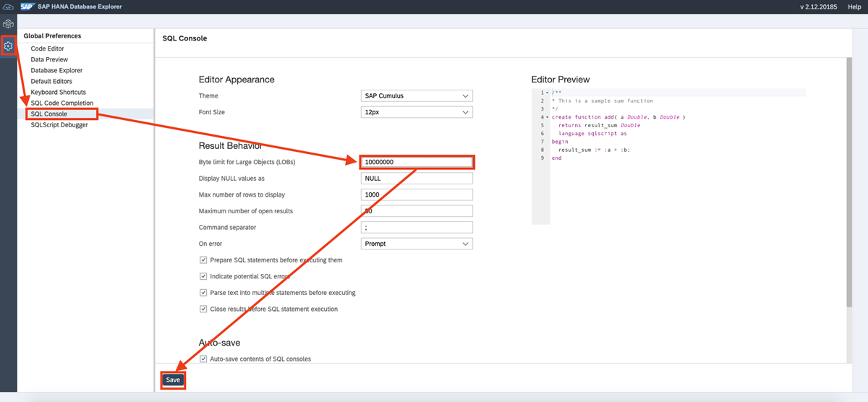Image resolution: width=868 pixels, height=402 pixels.
Task: Open the database connections icon in sidebar
Action: click(9, 25)
